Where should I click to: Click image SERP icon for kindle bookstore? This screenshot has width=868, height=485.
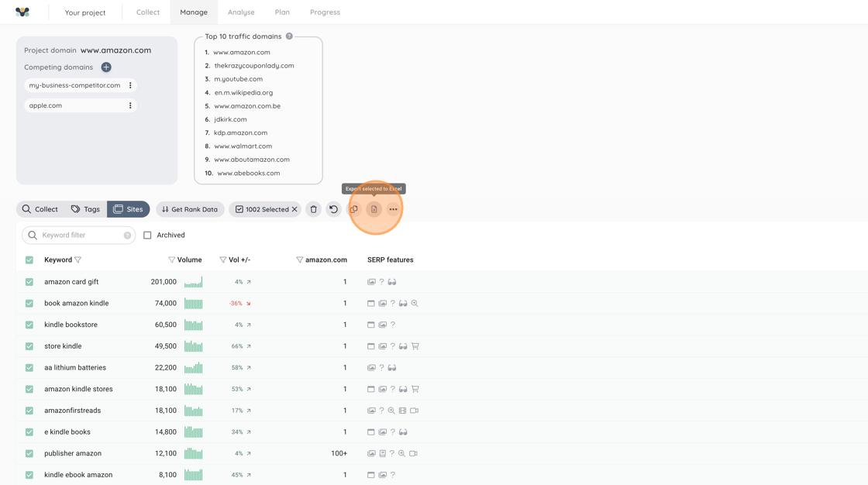[383, 325]
